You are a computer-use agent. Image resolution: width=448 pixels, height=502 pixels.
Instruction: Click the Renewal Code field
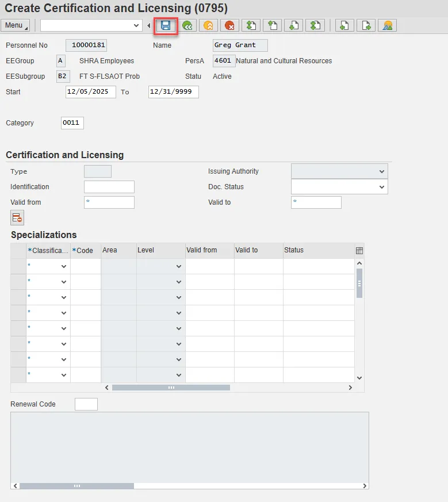(86, 404)
